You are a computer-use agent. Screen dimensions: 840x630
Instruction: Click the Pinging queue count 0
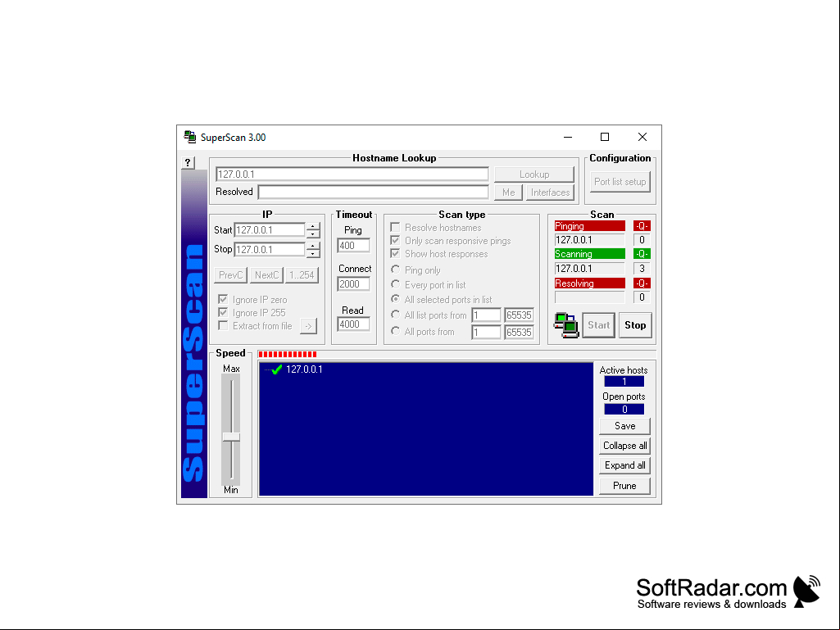point(642,241)
